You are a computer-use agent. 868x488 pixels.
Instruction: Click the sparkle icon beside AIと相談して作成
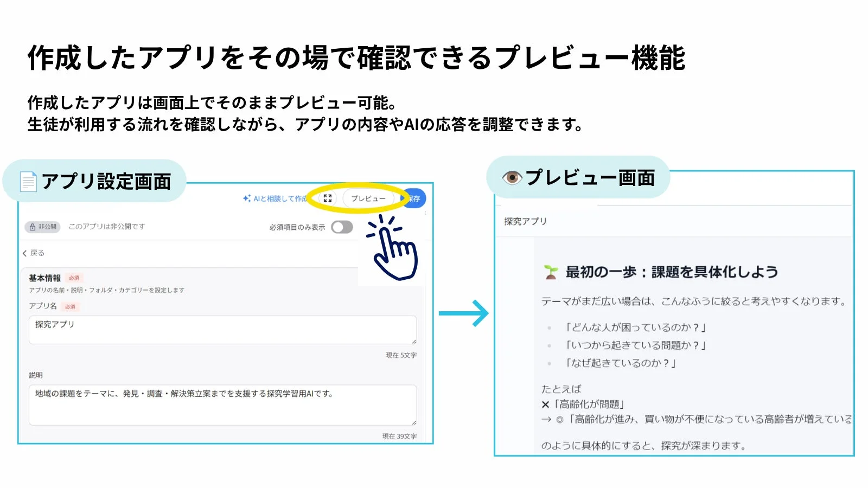coord(247,198)
